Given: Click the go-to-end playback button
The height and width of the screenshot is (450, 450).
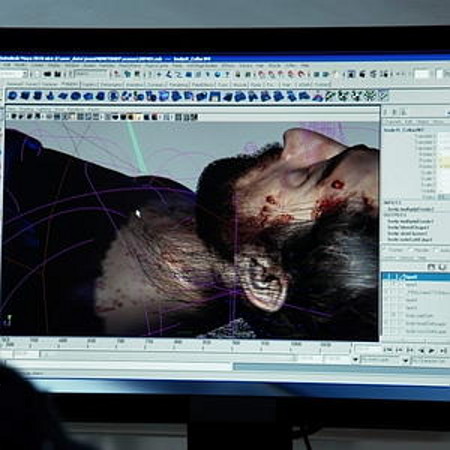Looking at the screenshot, I should [443, 350].
